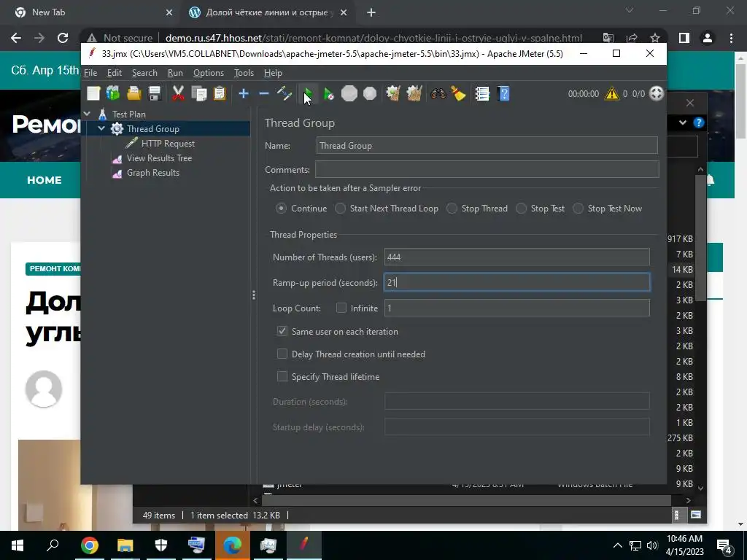
Task: Open Microsoft Edge from the taskbar
Action: coord(233,545)
